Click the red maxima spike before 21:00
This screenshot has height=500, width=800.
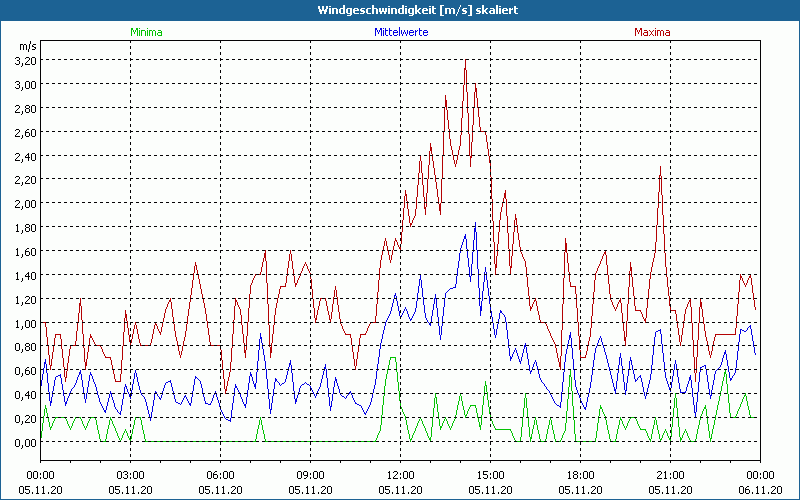coord(660,168)
